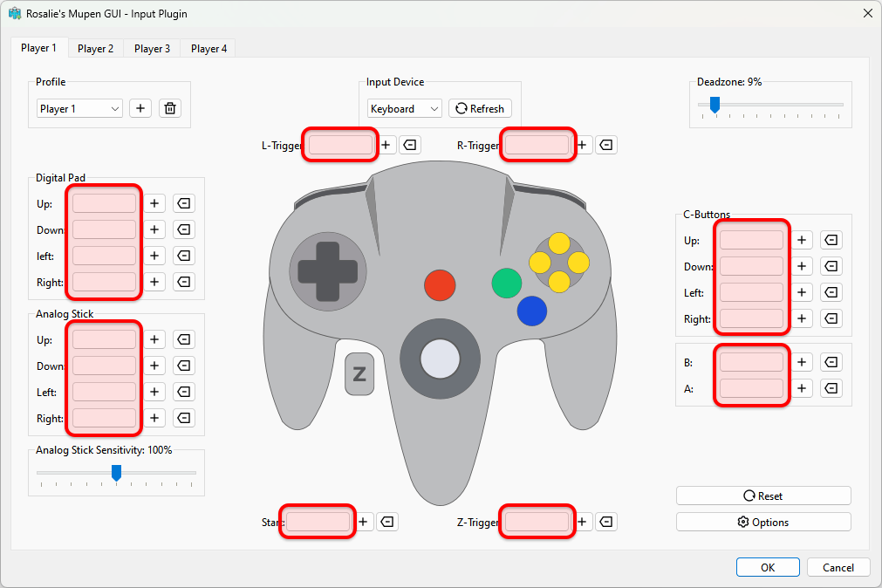This screenshot has width=882, height=588.
Task: Delete profile using the trash icon
Action: point(170,109)
